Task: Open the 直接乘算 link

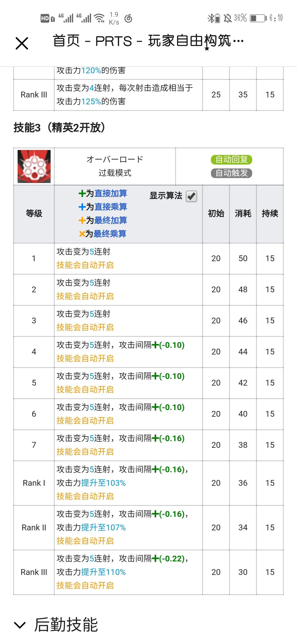Action: point(111,207)
